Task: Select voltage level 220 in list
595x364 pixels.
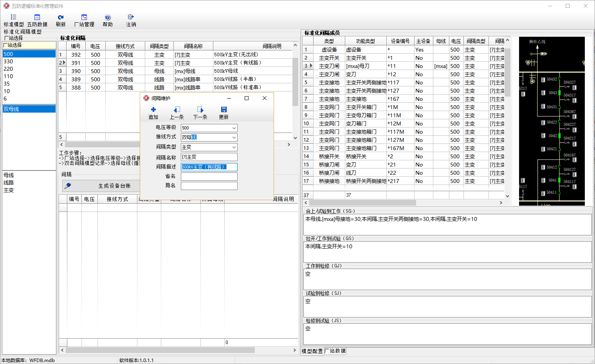Action: click(29, 69)
